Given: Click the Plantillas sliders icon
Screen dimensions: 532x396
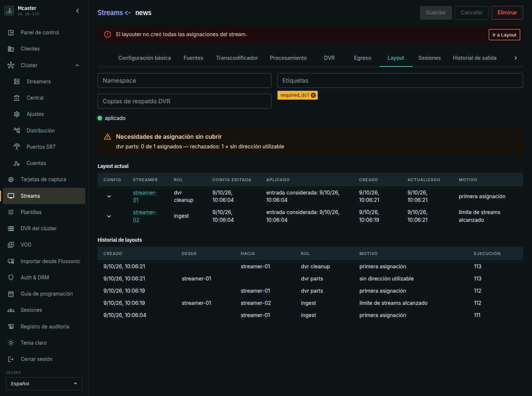Looking at the screenshot, I should coord(11,212).
